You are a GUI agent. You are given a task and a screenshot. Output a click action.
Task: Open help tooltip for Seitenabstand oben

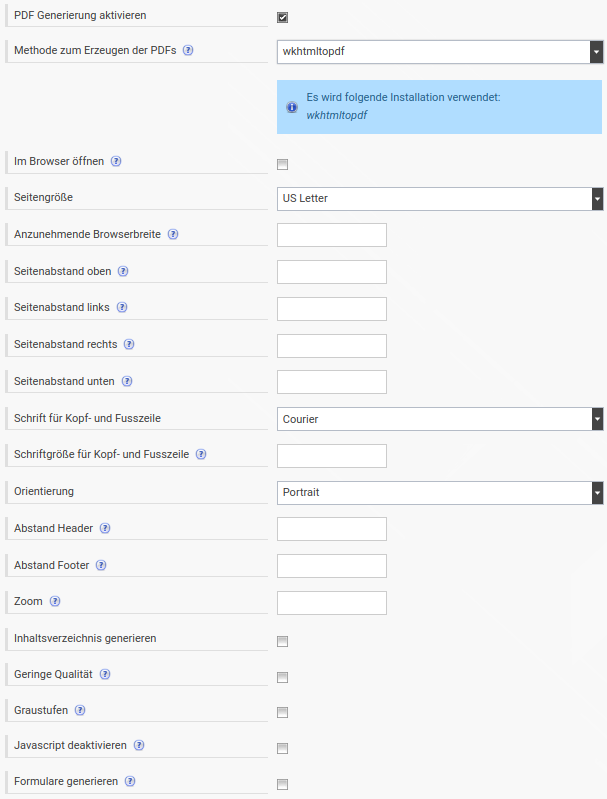[x=123, y=271]
